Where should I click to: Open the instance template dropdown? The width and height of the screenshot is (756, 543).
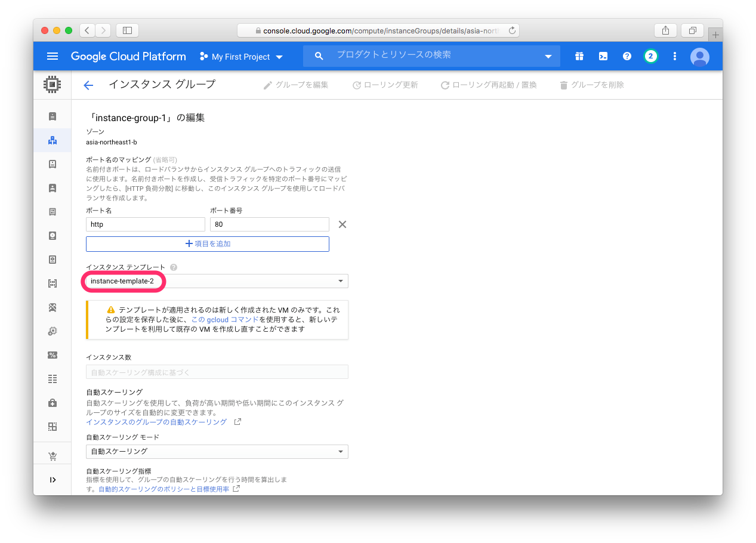(x=217, y=281)
